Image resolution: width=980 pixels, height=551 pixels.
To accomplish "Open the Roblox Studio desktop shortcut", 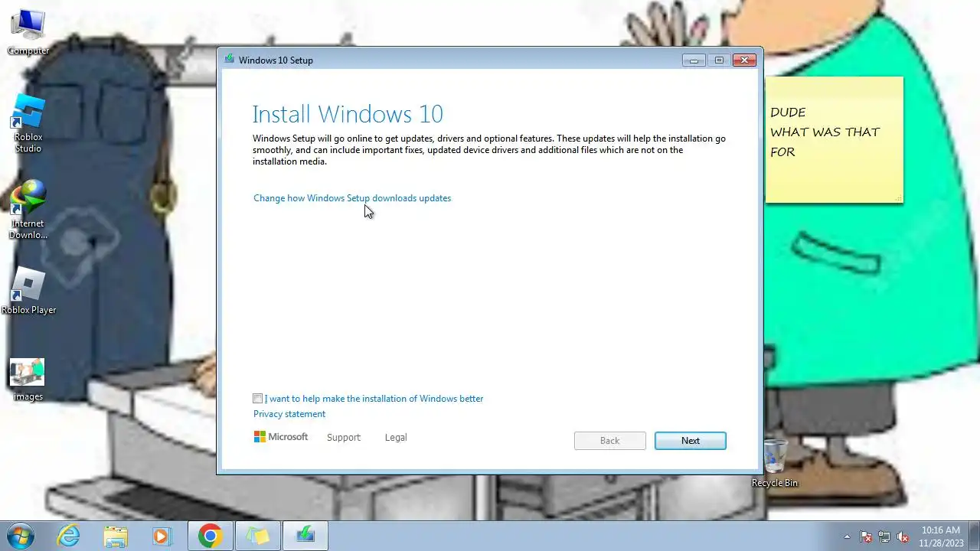I will click(x=28, y=122).
